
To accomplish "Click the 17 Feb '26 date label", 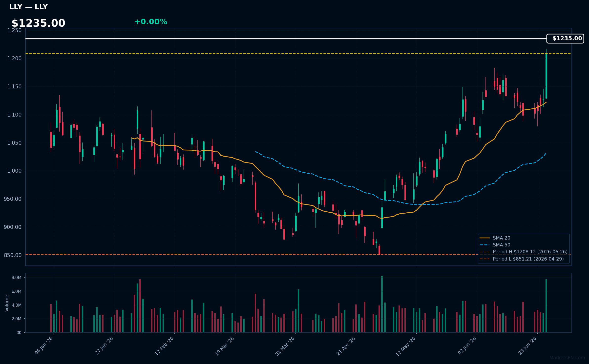I will coord(164,346).
